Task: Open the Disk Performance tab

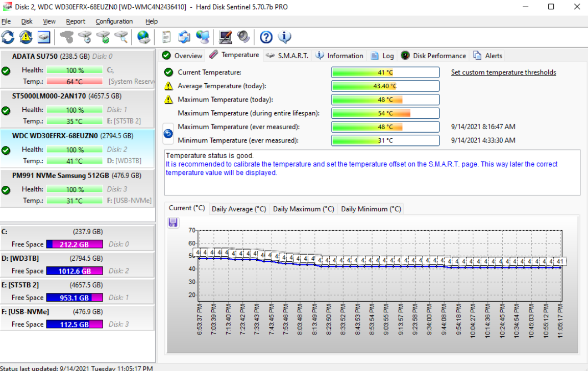Action: coord(433,56)
